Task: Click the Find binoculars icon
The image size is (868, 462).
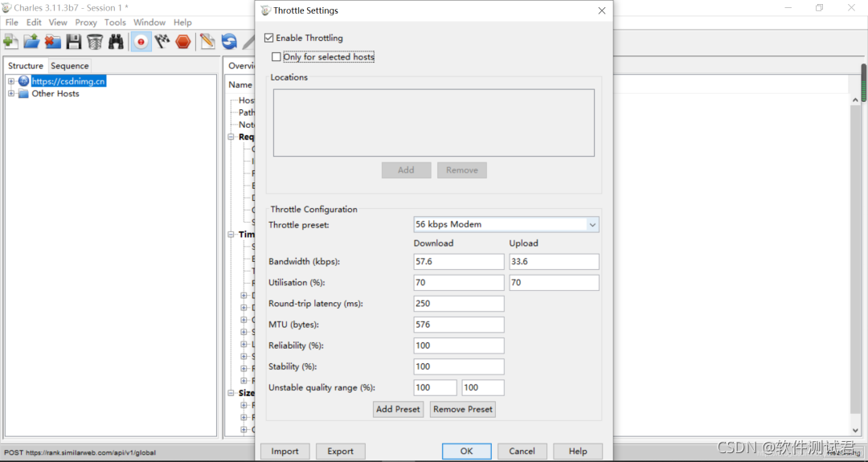Action: [x=116, y=42]
